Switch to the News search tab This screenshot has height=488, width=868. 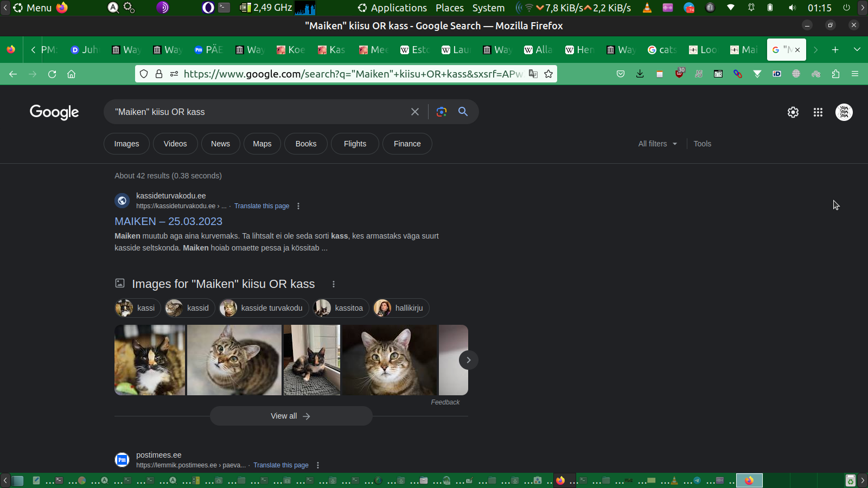pos(220,144)
